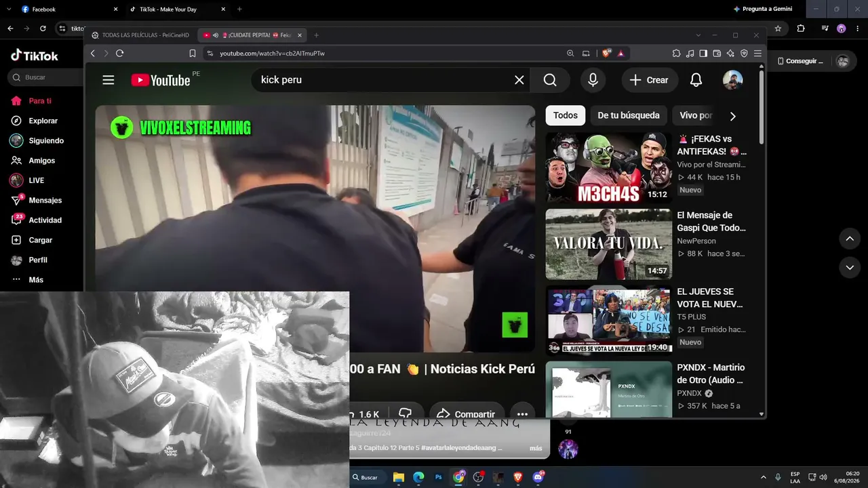The height and width of the screenshot is (488, 868).
Task: Toggle the Brave sidebar panel icon
Action: point(703,54)
